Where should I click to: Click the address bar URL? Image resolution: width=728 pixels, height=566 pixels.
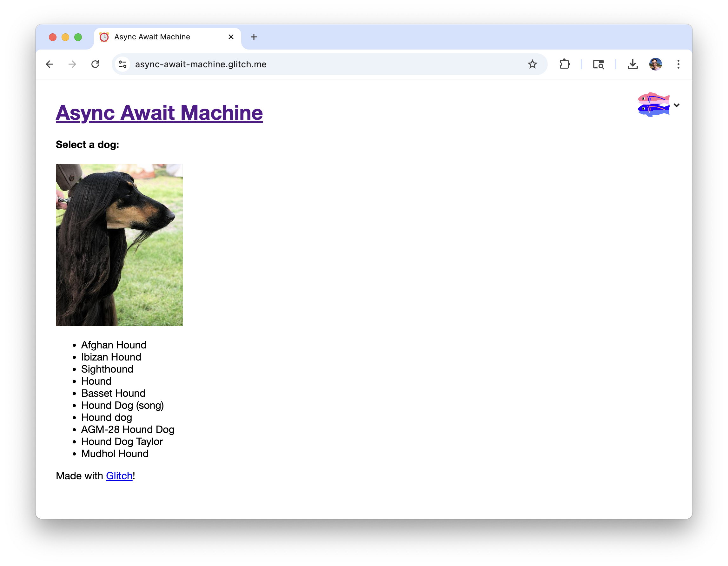(201, 64)
